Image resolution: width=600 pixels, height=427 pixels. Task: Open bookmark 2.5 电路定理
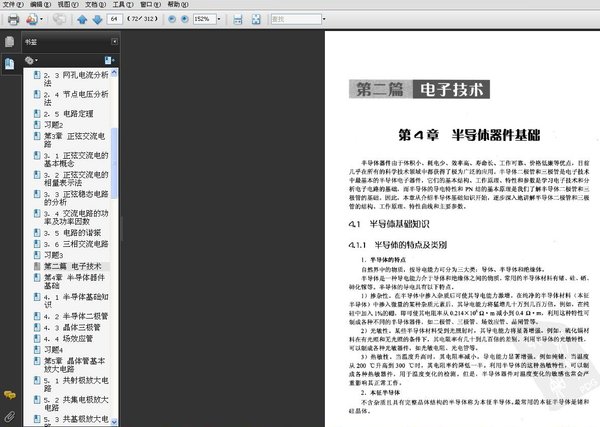coord(68,114)
